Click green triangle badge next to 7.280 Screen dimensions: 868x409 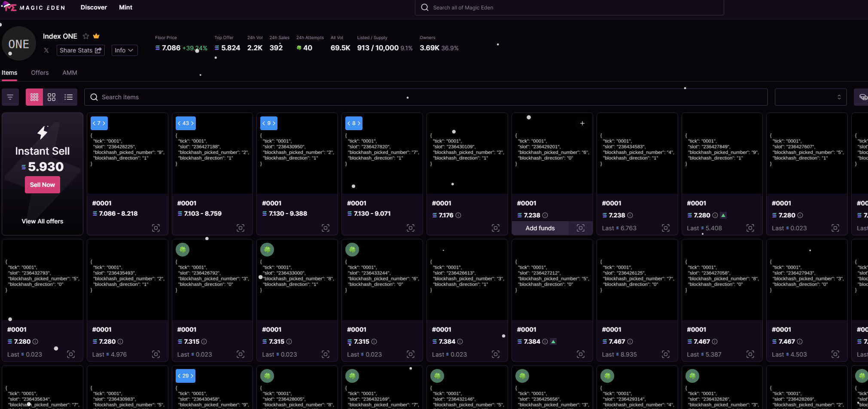click(x=723, y=215)
